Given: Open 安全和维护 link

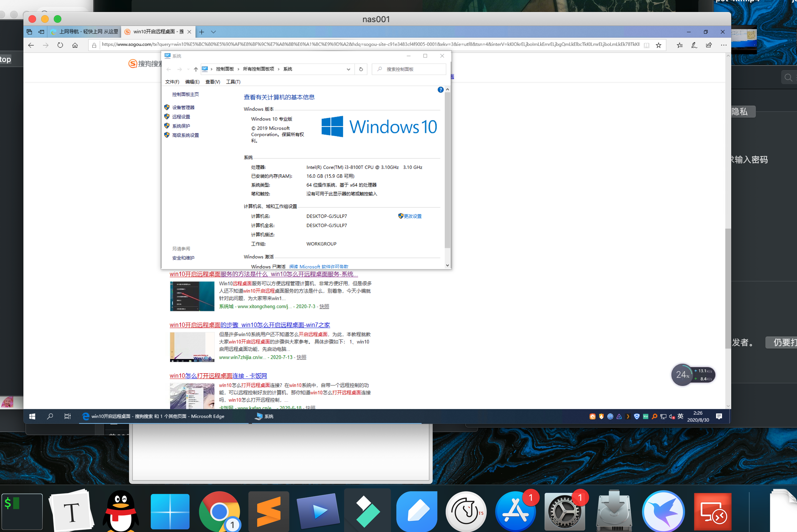Looking at the screenshot, I should (x=183, y=258).
